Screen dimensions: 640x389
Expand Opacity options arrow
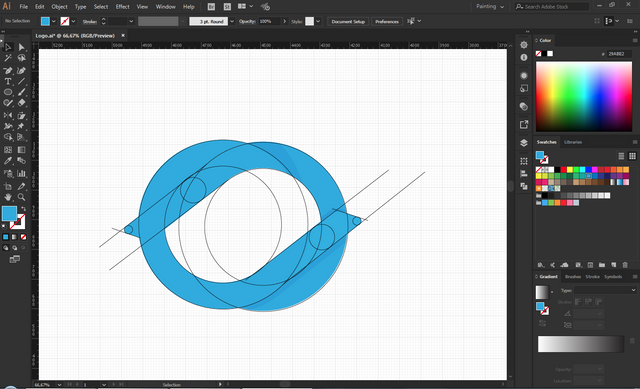284,21
